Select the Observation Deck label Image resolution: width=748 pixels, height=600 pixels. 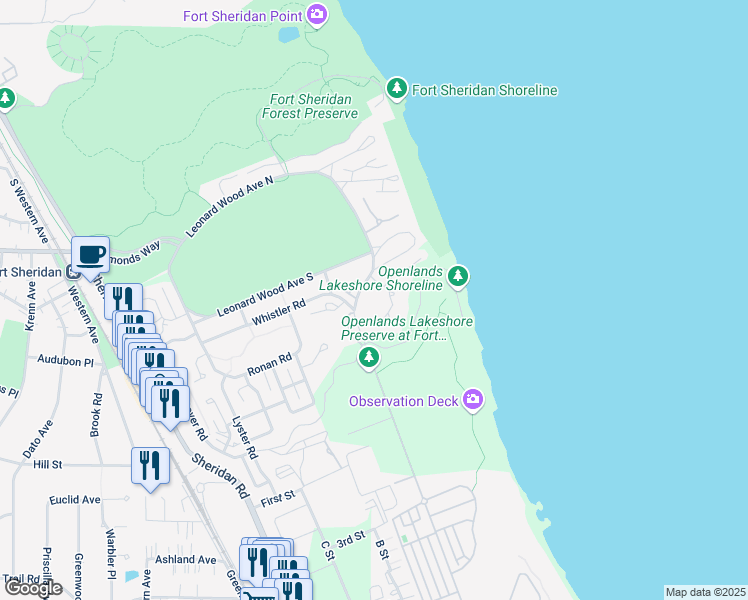coord(404,402)
